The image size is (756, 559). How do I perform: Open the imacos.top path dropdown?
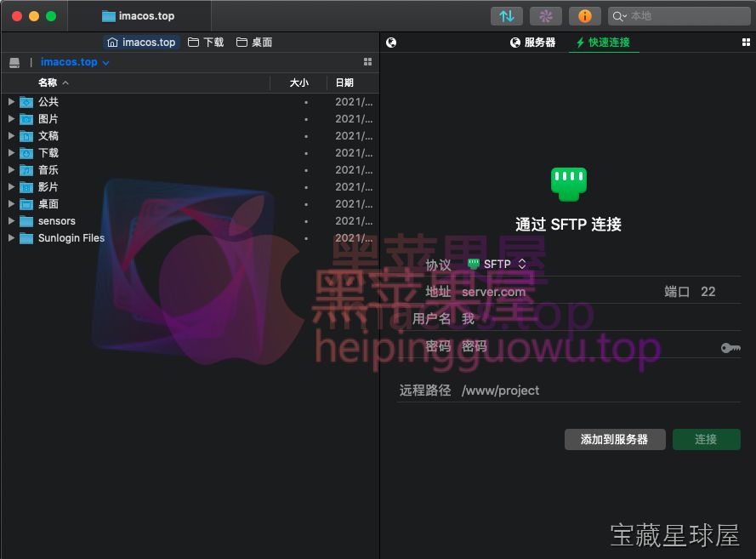click(75, 62)
